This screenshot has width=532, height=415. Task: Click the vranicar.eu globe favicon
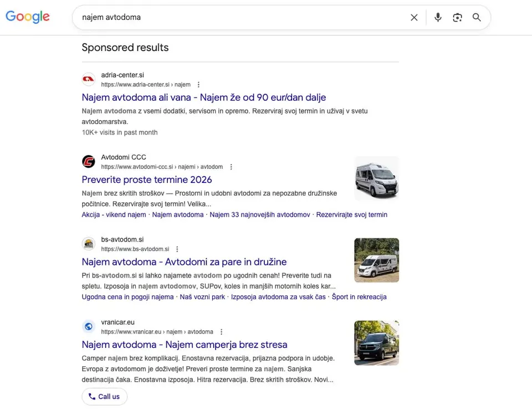[89, 326]
